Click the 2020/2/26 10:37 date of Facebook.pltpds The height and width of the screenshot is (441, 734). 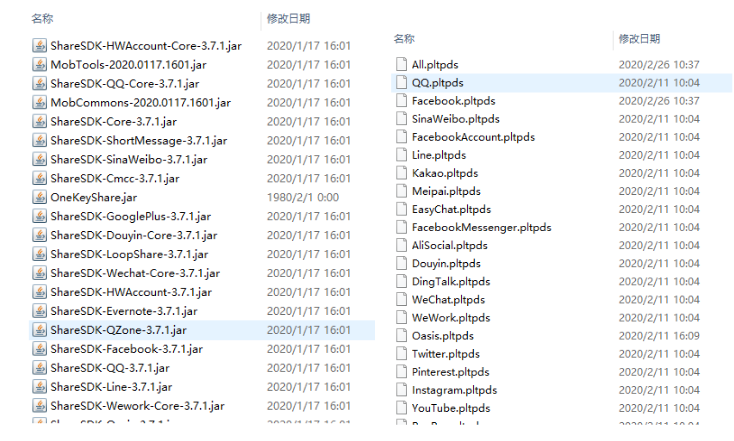[659, 100]
